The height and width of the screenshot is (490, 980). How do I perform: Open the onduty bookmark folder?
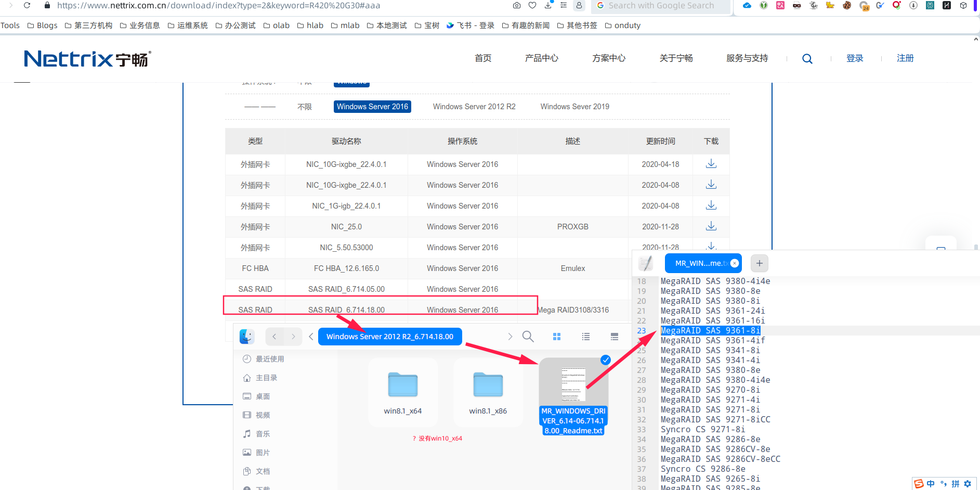[x=623, y=25]
